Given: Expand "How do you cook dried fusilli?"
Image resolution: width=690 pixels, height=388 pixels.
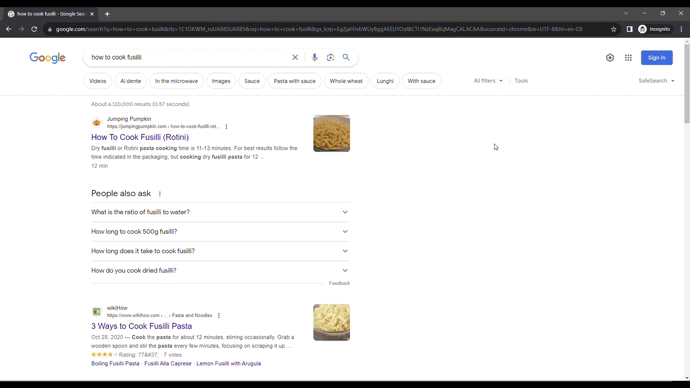Looking at the screenshot, I should [220, 271].
